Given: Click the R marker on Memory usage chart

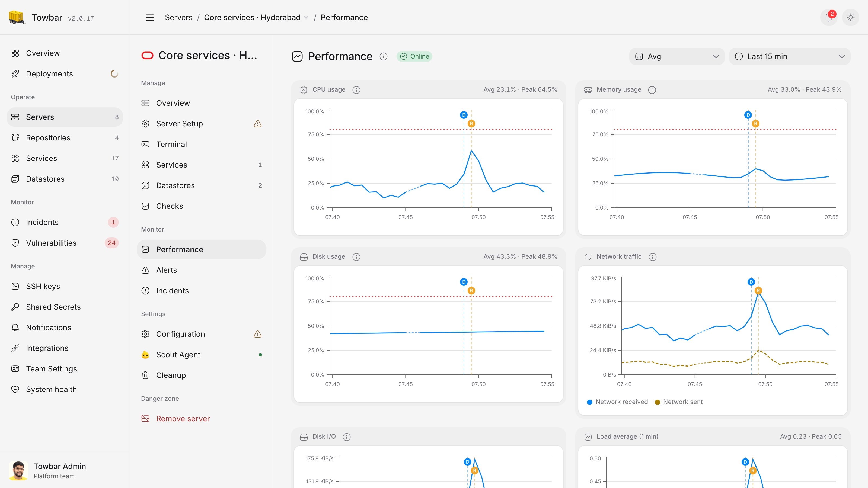Looking at the screenshot, I should pos(755,124).
